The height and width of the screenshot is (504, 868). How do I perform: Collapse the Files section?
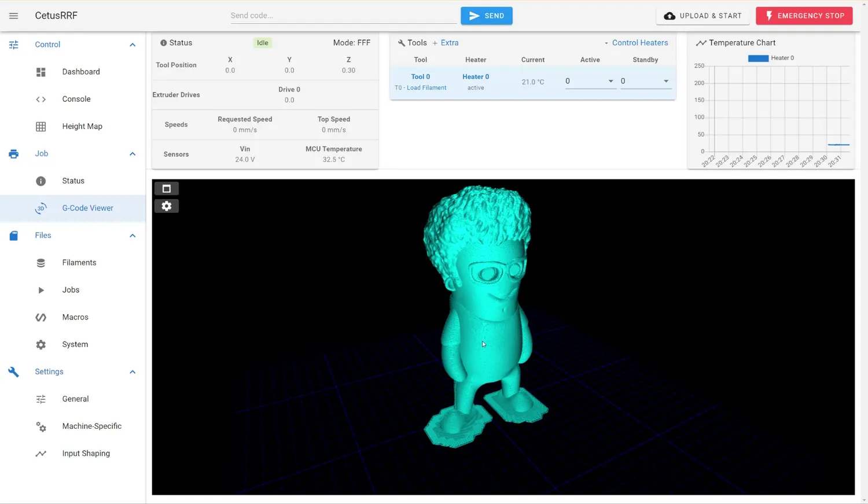(133, 236)
